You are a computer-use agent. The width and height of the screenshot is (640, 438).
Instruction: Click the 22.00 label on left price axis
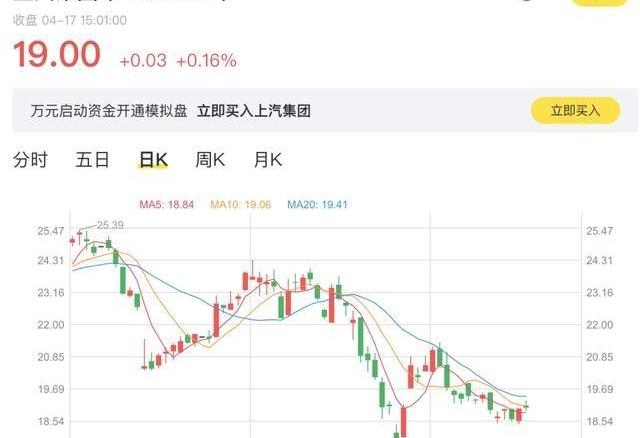pos(51,325)
